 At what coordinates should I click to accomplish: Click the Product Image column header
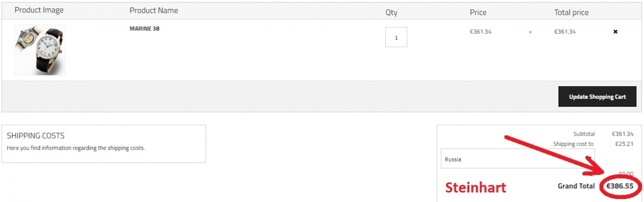(39, 11)
